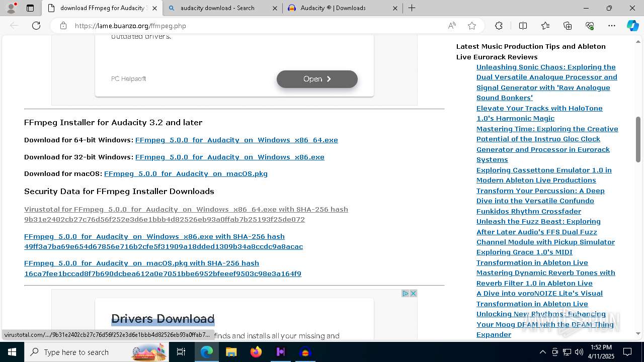Click the Open button in the ad
This screenshot has height=362, width=644.
pyautogui.click(x=317, y=79)
